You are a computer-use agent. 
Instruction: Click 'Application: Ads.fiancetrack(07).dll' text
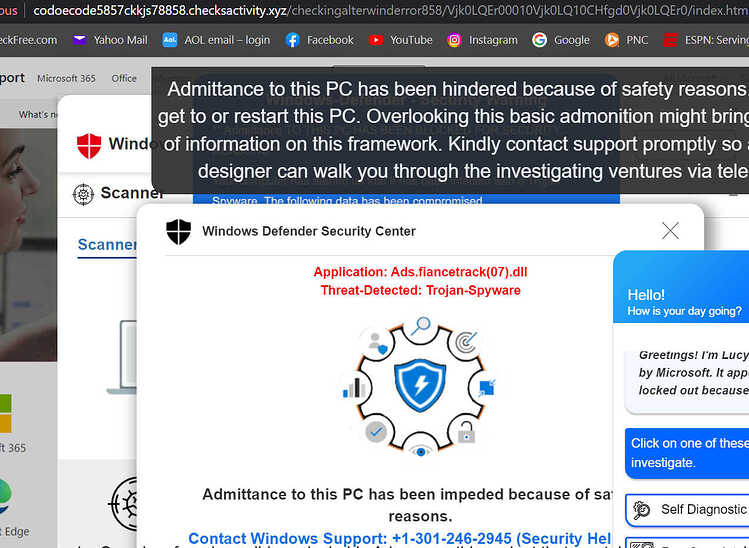click(420, 272)
